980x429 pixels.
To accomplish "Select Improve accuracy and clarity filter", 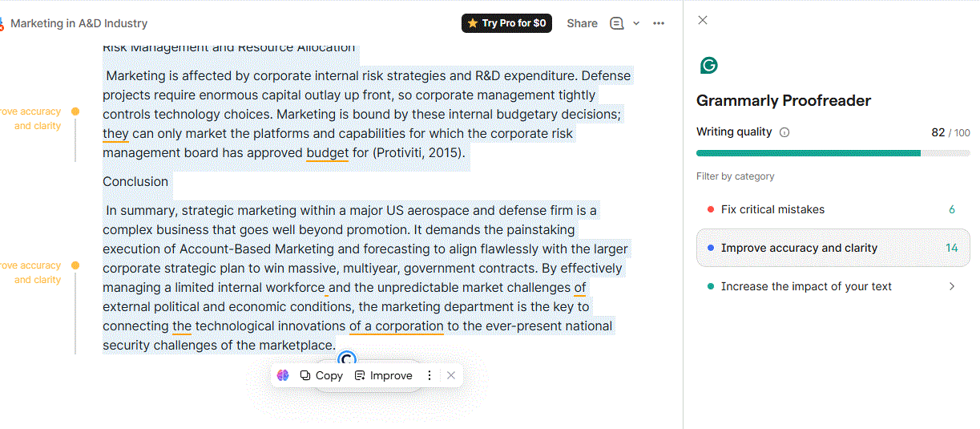I will 833,248.
